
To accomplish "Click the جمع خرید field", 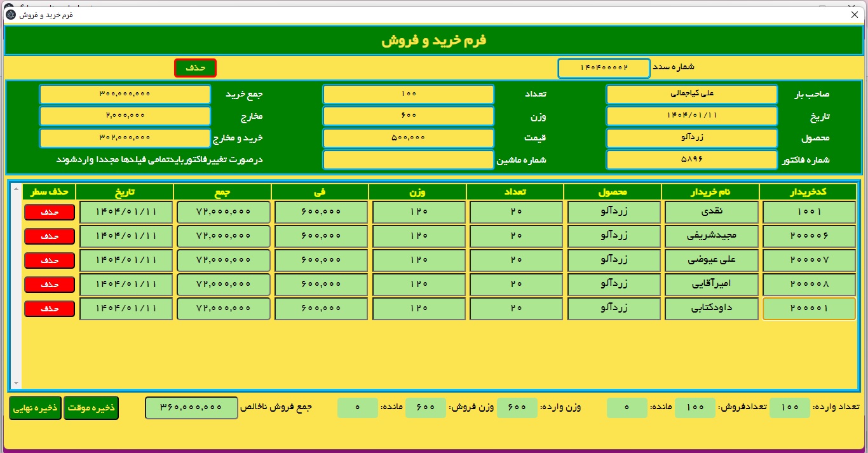I will (125, 94).
